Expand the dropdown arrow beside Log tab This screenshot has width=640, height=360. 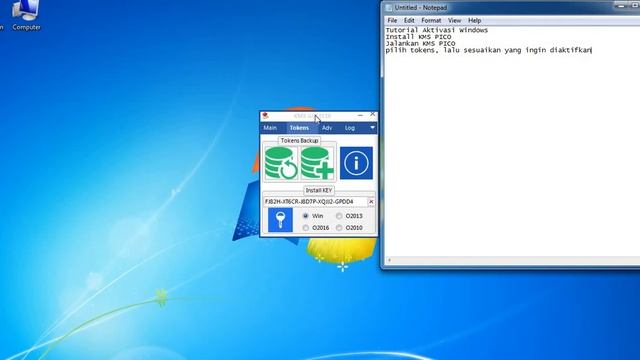point(372,128)
